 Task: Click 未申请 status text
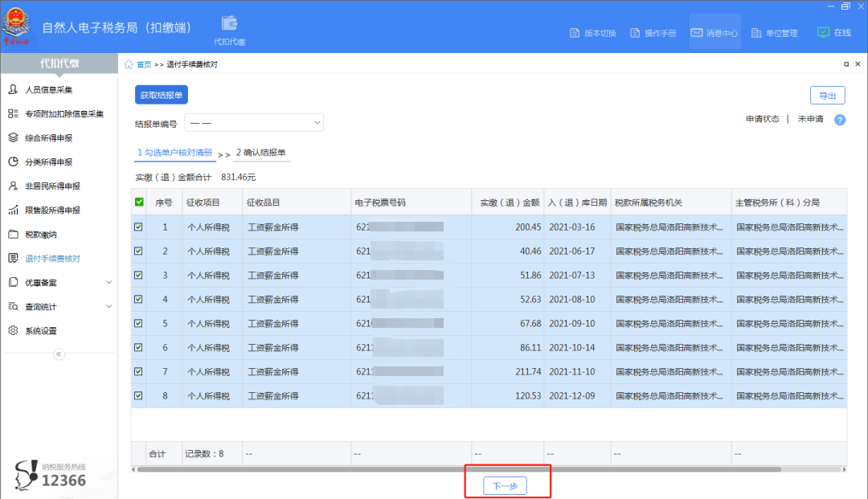tap(810, 119)
